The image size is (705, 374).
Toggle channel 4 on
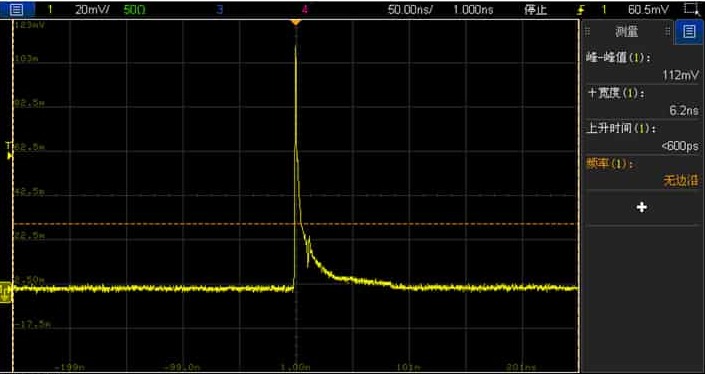(x=305, y=9)
